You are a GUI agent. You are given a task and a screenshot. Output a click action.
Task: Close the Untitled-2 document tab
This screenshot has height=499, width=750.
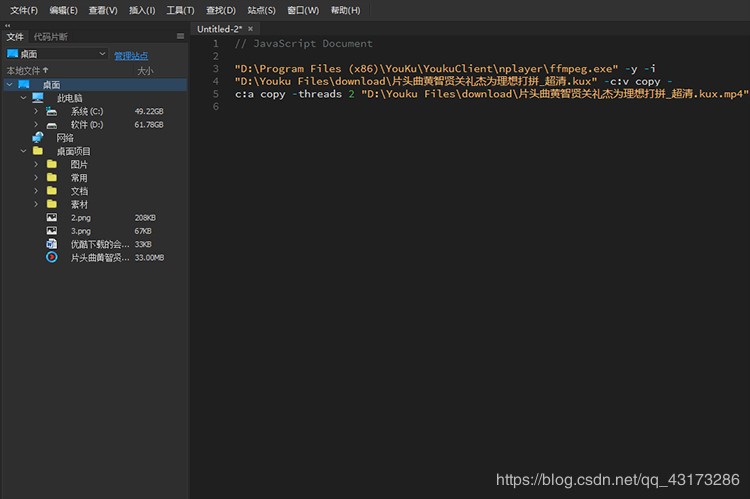[250, 29]
